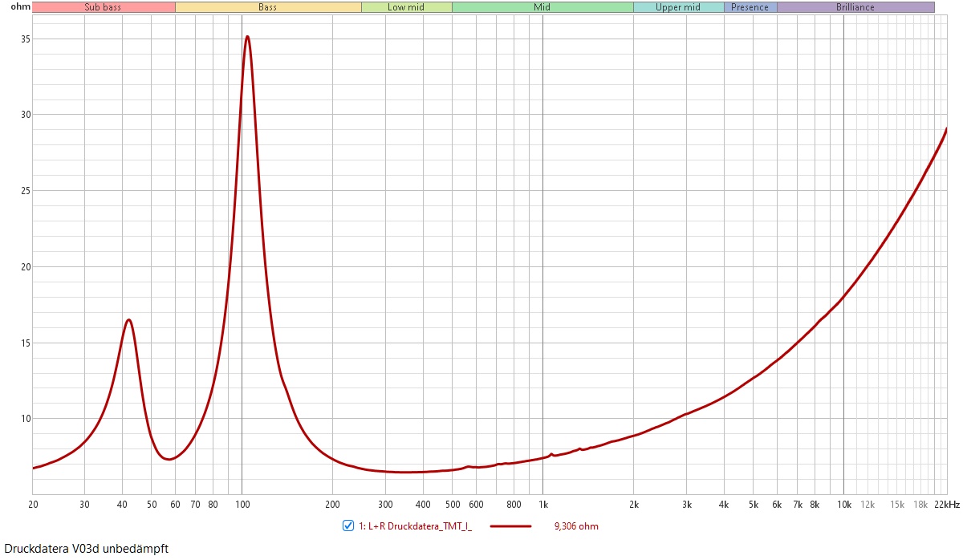Click the 35 value on the Y axis
963x560 pixels.
(24, 39)
